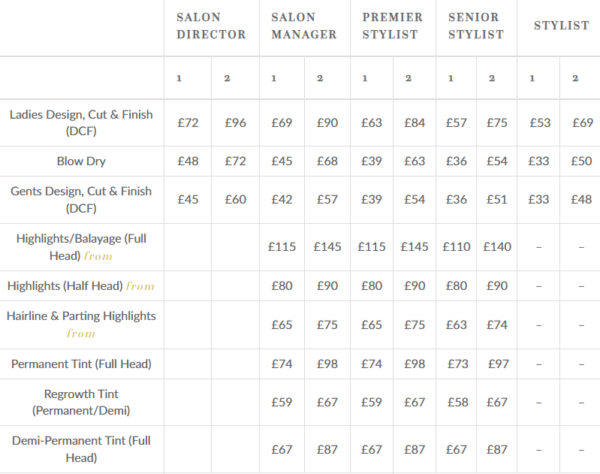Click the £58 Senior Stylist regrowth price
This screenshot has width=600, height=474.
pyautogui.click(x=458, y=402)
